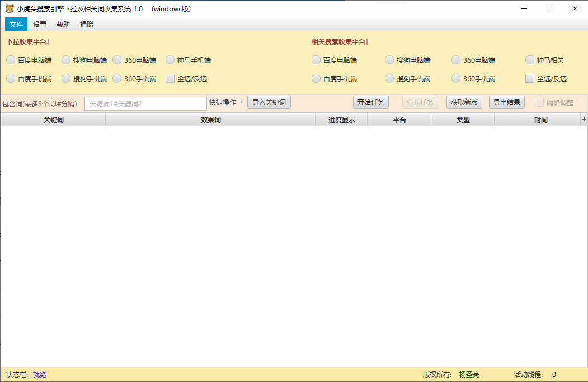Click the 相关搜索收集平台 heading
Screen dimensions: 588x382
(x=340, y=41)
